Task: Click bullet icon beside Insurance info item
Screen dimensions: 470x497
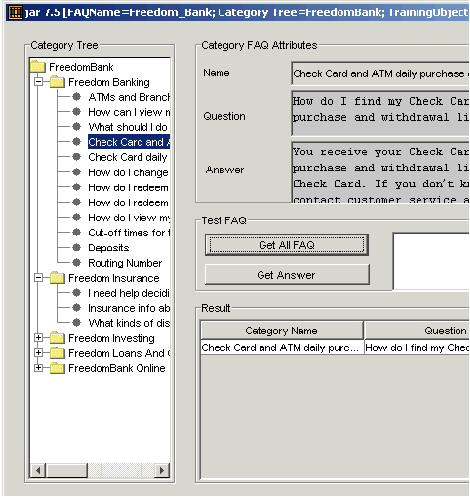Action: (x=76, y=308)
